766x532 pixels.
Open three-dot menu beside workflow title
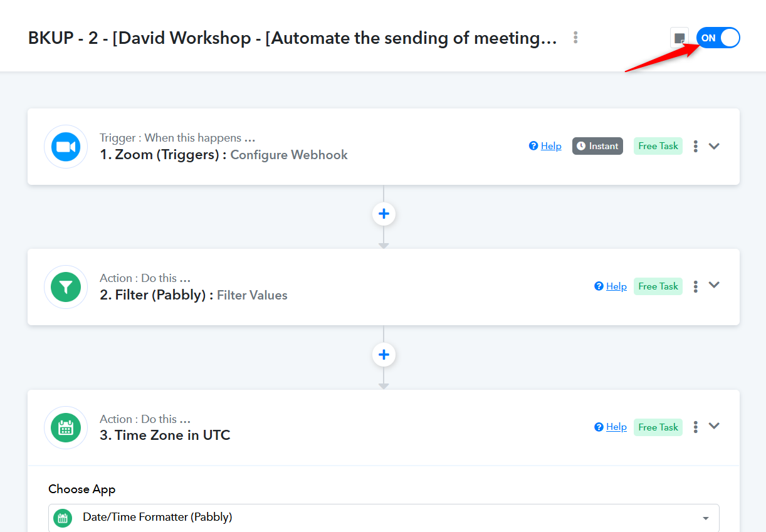click(x=575, y=38)
